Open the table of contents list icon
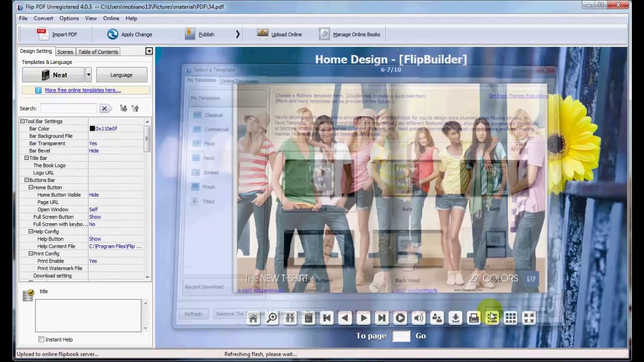This screenshot has width=644, height=362. click(492, 318)
